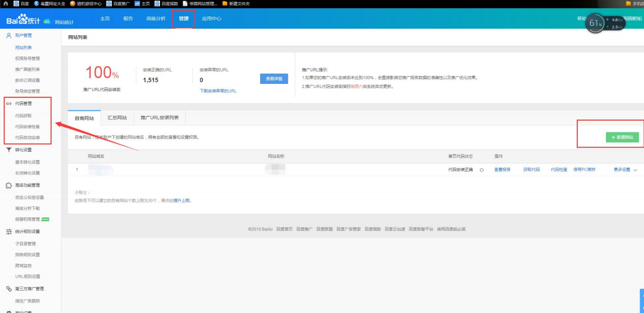Expand the 更多设置 dropdown arrow
644x313 pixels.
[636, 170]
